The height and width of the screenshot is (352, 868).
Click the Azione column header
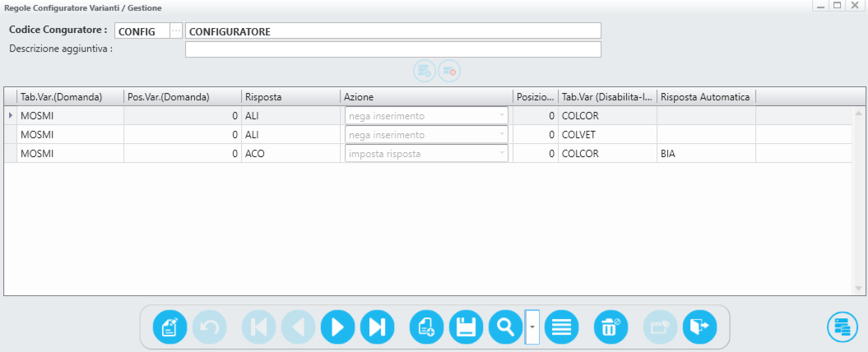pyautogui.click(x=426, y=97)
